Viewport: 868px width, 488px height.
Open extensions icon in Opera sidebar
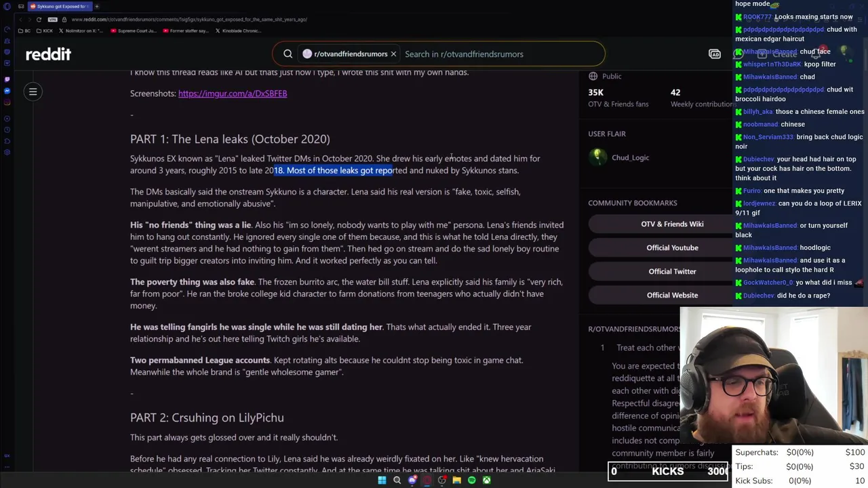pos(7,141)
